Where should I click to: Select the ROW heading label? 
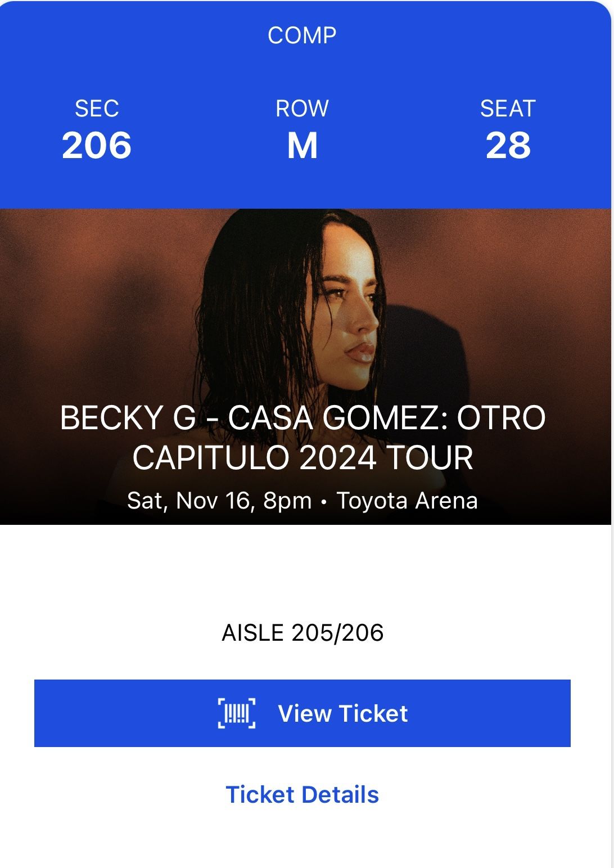click(302, 109)
